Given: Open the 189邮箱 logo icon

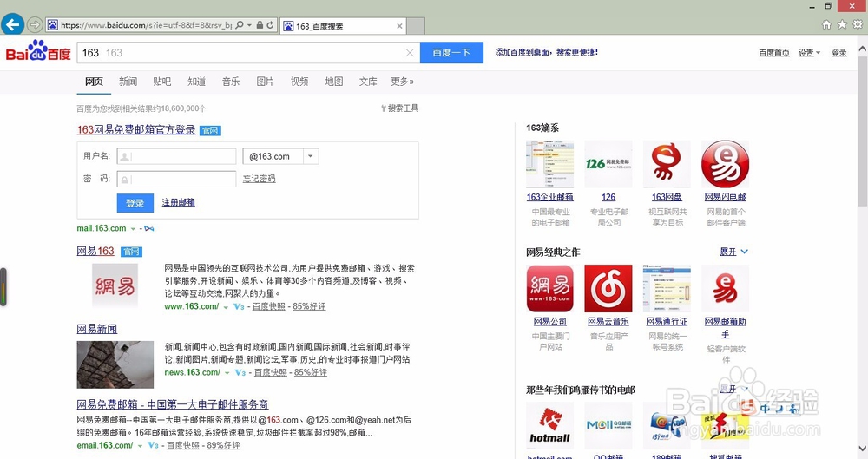Looking at the screenshot, I should (667, 426).
